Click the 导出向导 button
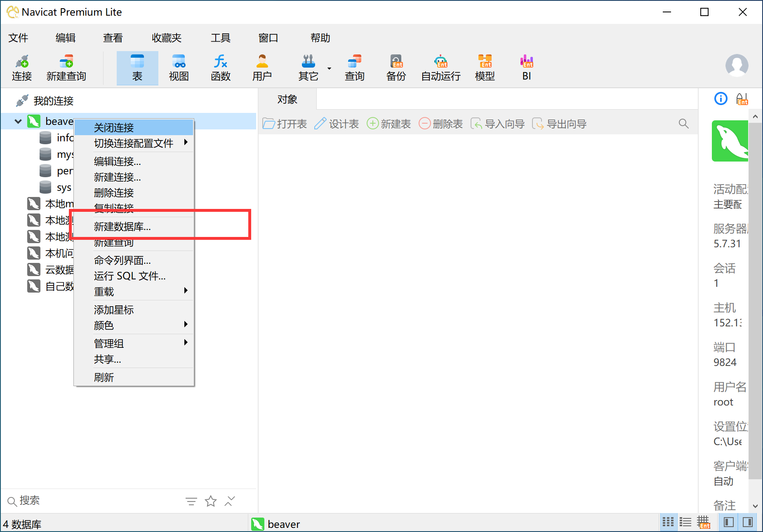The height and width of the screenshot is (532, 763). (x=559, y=124)
